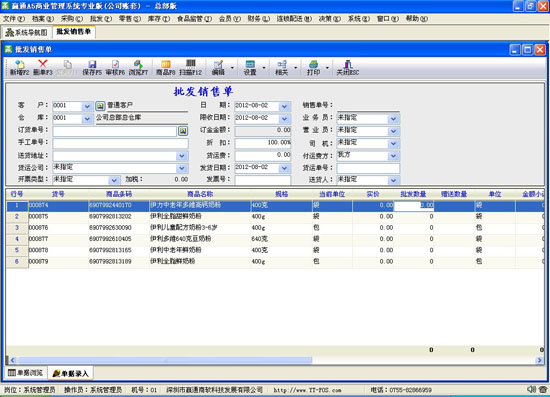
Task: Expand the 日期 date dropdown
Action: click(284, 106)
